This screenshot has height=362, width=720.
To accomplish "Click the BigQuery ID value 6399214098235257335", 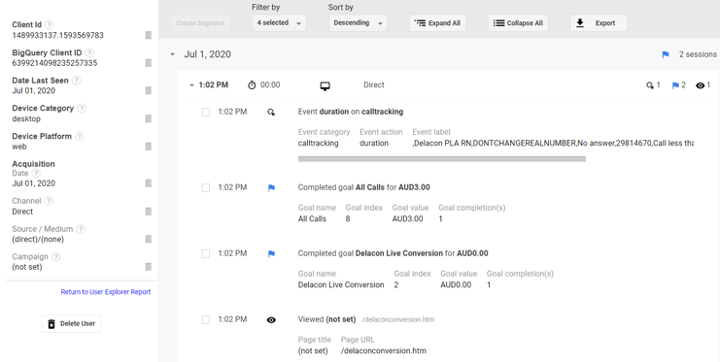I will click(x=55, y=63).
